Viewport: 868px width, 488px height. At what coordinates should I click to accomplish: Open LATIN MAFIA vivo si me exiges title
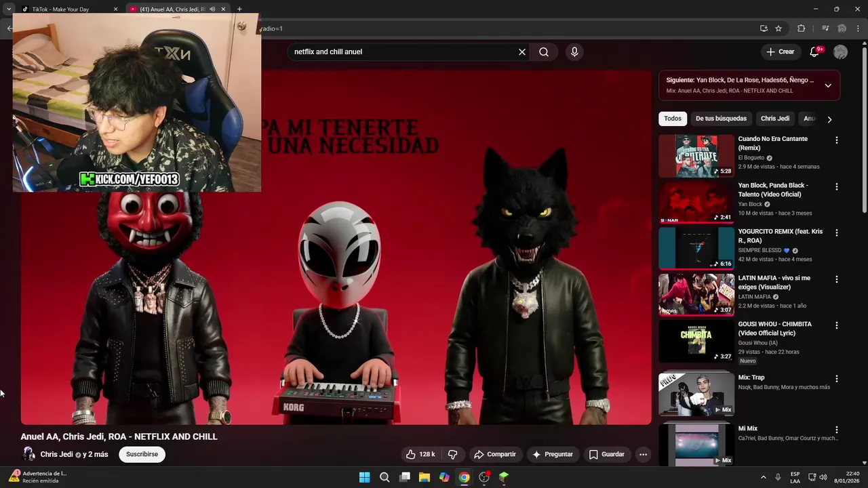pos(774,282)
